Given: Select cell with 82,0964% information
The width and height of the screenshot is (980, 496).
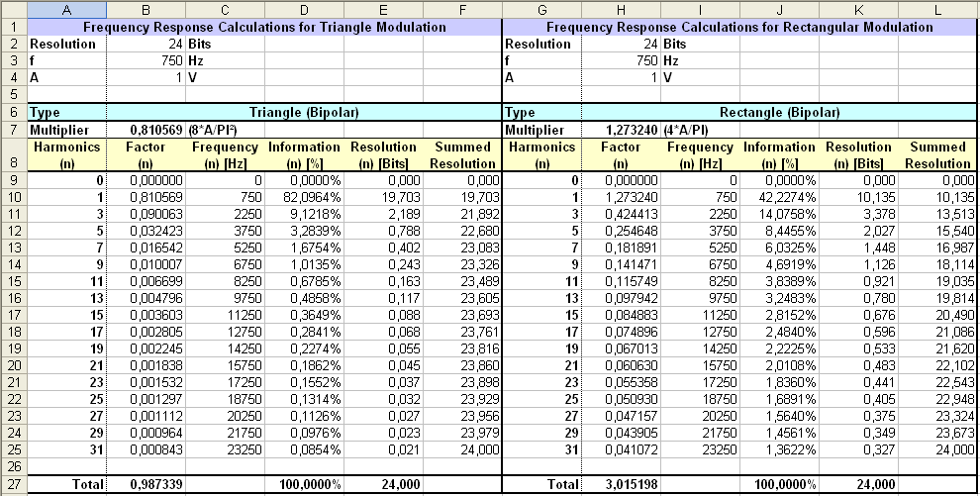Looking at the screenshot, I should pos(304,197).
